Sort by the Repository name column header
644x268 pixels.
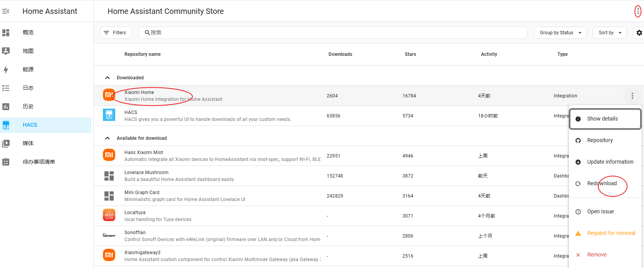point(143,54)
